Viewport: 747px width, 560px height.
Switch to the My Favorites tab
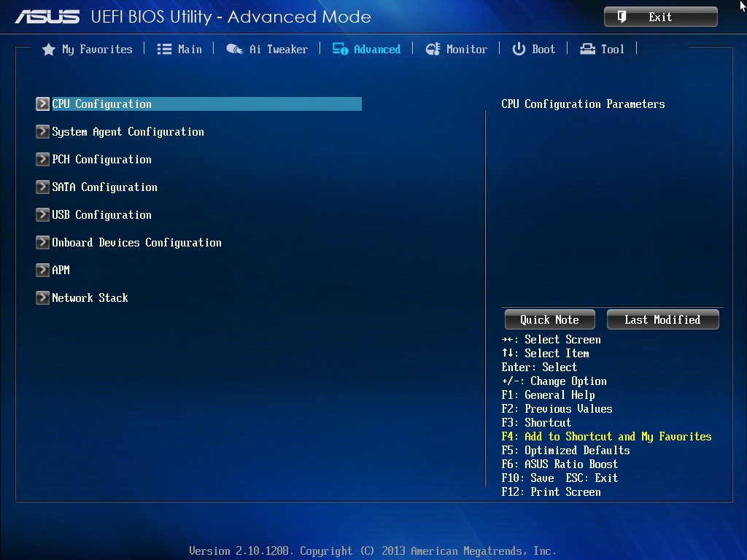click(88, 50)
